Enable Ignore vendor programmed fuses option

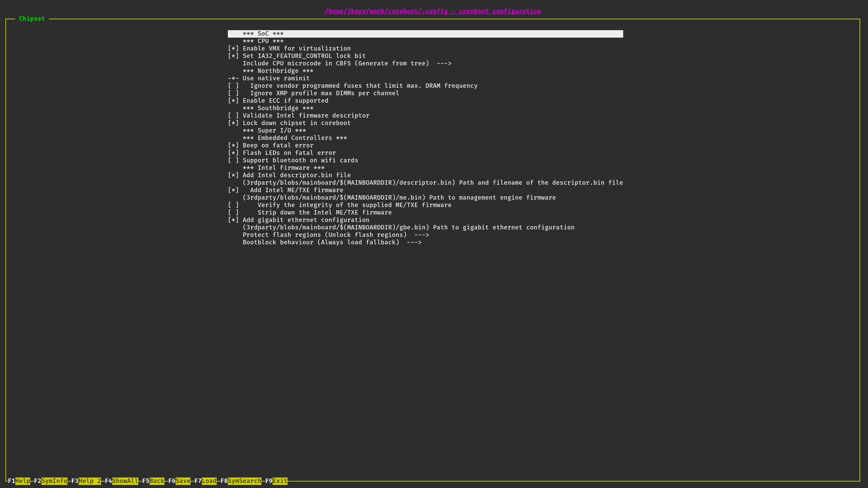pyautogui.click(x=233, y=86)
